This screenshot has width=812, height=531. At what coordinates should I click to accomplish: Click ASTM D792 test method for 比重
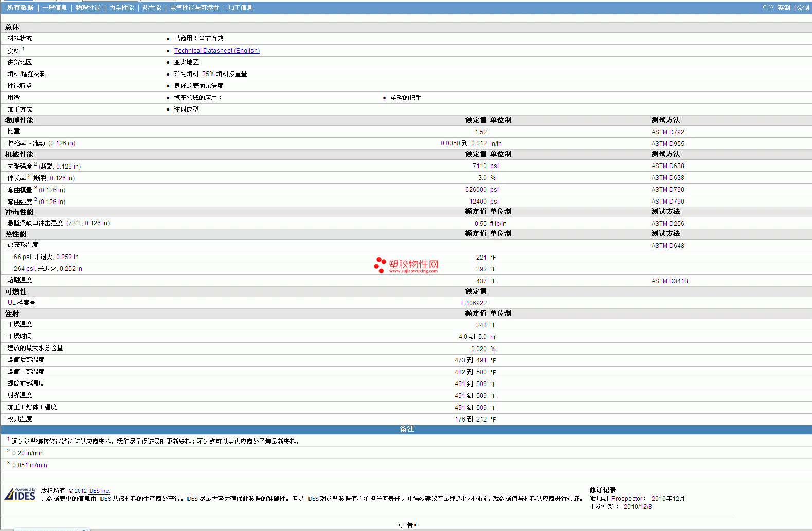pyautogui.click(x=667, y=132)
